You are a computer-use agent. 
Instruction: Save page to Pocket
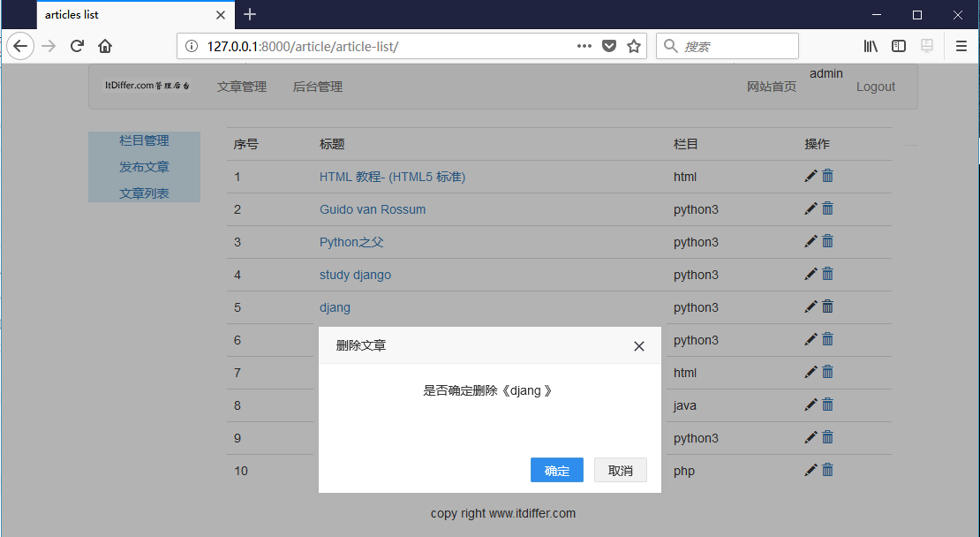[x=609, y=46]
